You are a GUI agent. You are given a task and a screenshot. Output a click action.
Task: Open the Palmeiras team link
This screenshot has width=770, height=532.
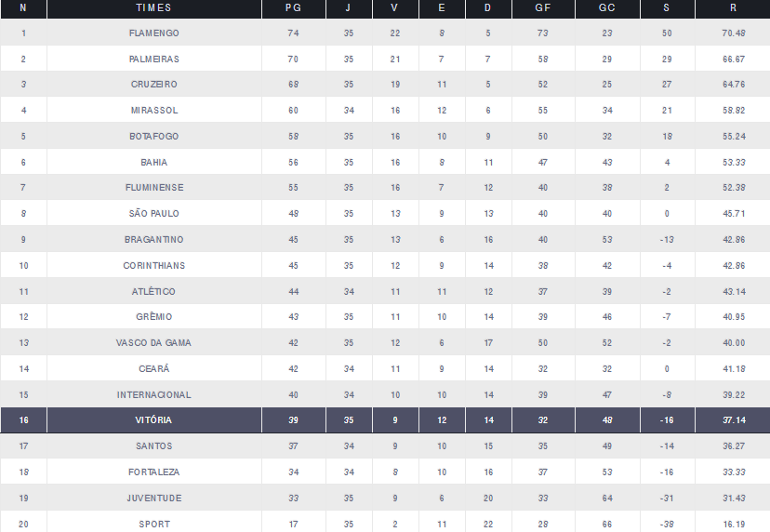[x=154, y=59]
